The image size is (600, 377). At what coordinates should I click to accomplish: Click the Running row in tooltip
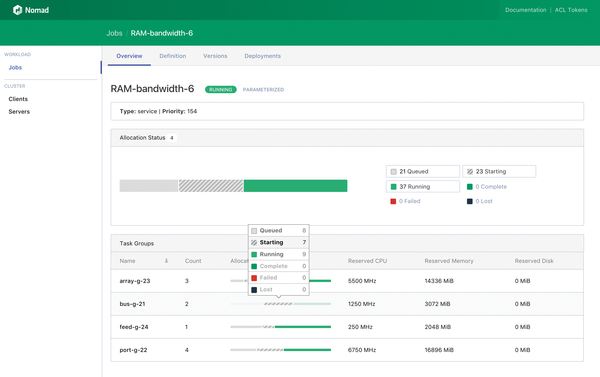pos(279,254)
